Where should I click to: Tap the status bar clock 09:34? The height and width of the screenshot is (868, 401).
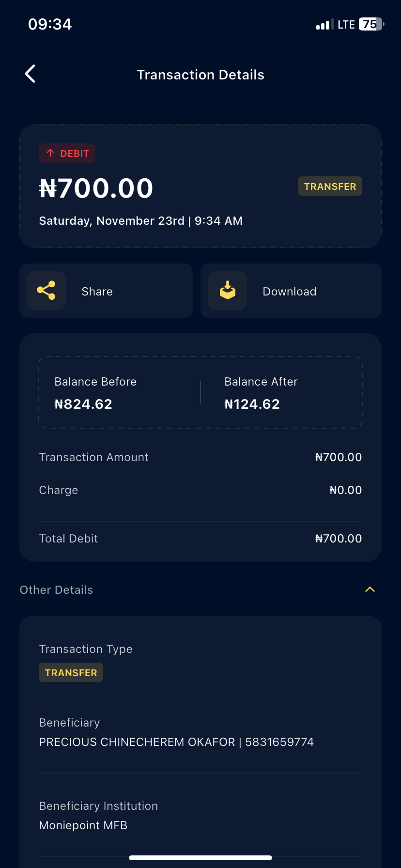tap(50, 24)
